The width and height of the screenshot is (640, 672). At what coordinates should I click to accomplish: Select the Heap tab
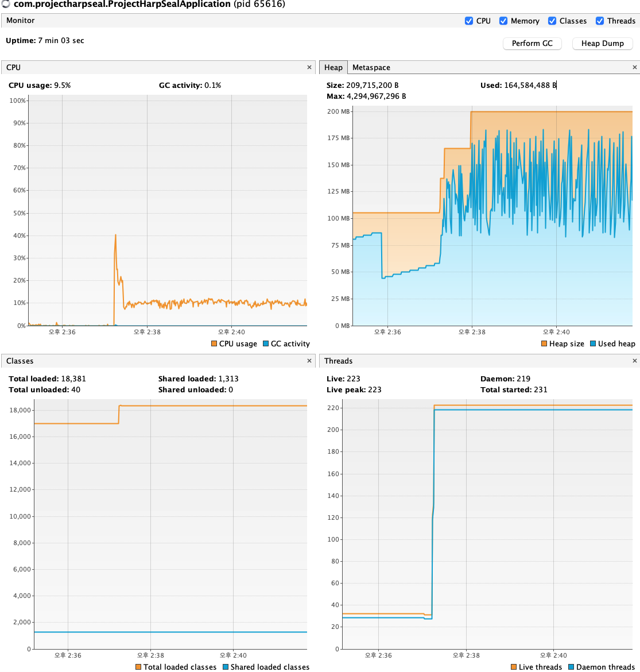tap(333, 67)
